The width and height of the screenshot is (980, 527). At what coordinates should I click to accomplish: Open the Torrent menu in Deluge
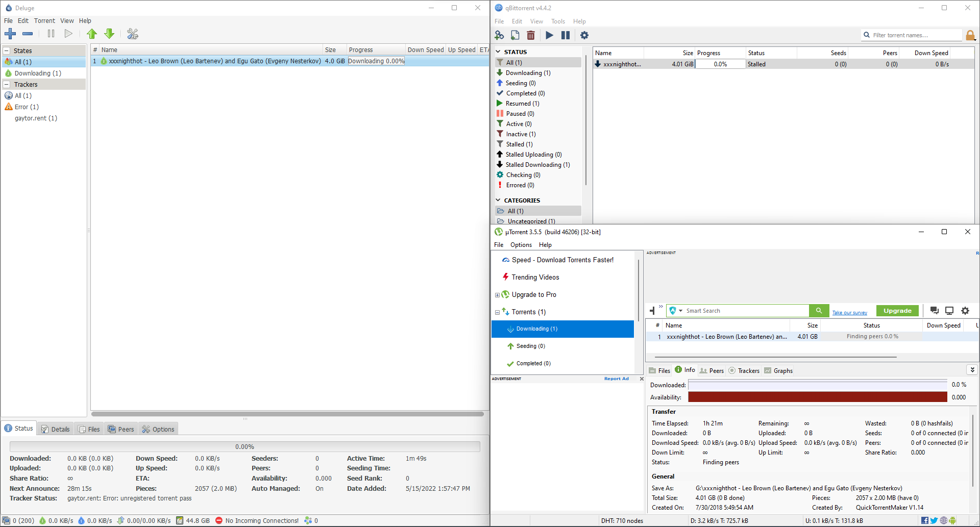tap(44, 21)
